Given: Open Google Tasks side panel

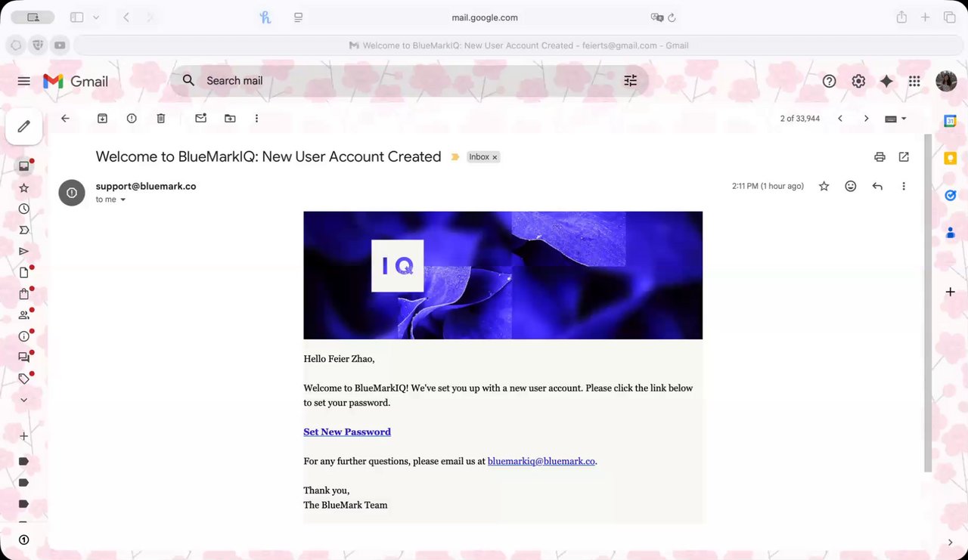Looking at the screenshot, I should 951,195.
